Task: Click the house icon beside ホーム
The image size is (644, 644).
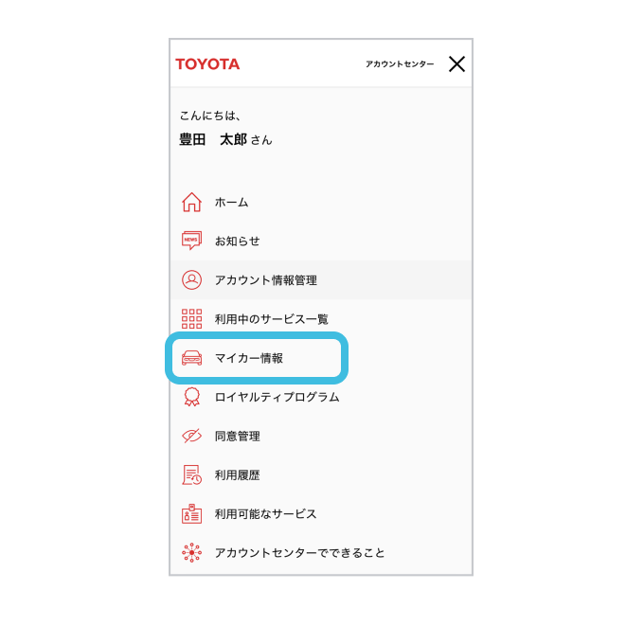Action: 191,202
